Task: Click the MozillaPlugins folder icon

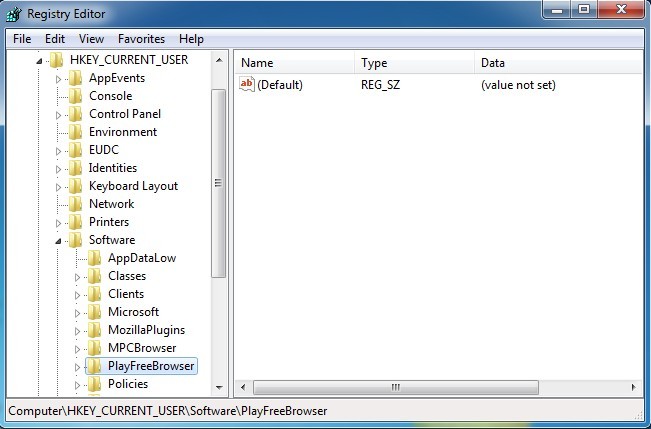Action: point(95,330)
